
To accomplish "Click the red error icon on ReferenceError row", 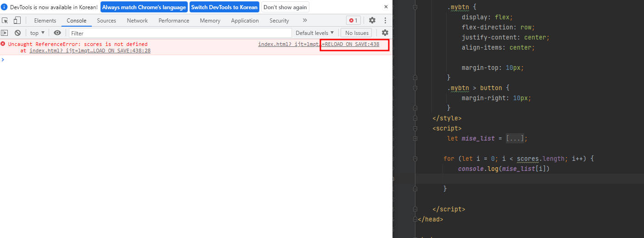I will [3, 44].
